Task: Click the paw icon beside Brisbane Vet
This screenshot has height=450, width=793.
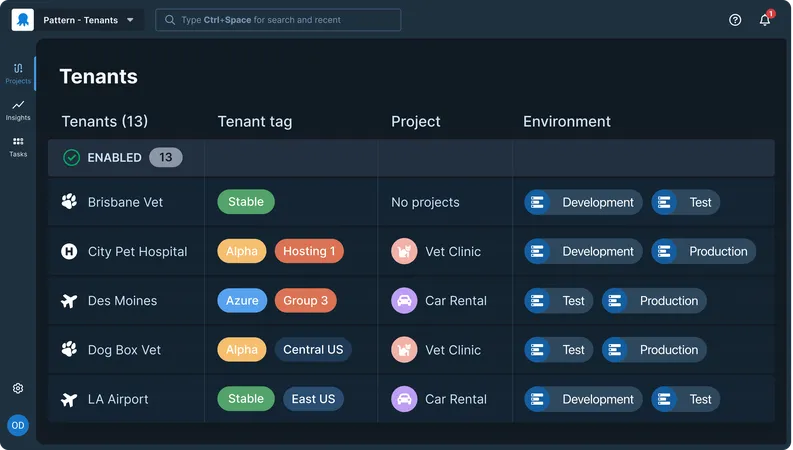Action: point(69,202)
